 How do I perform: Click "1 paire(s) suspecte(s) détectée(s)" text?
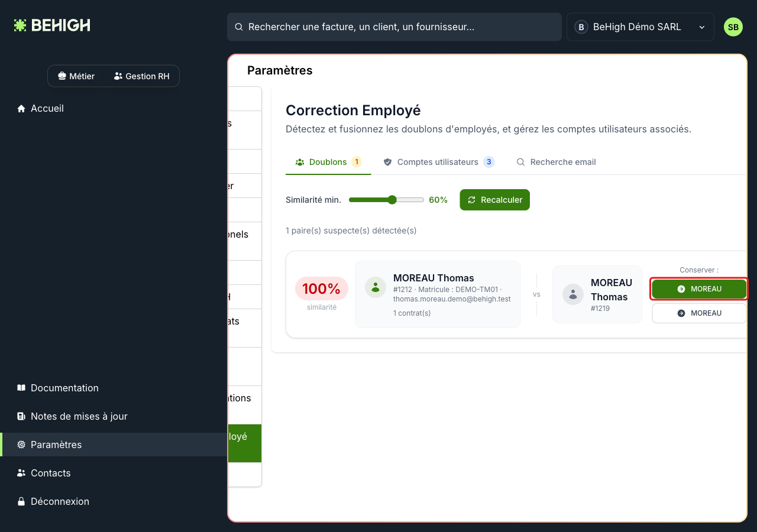coord(351,231)
